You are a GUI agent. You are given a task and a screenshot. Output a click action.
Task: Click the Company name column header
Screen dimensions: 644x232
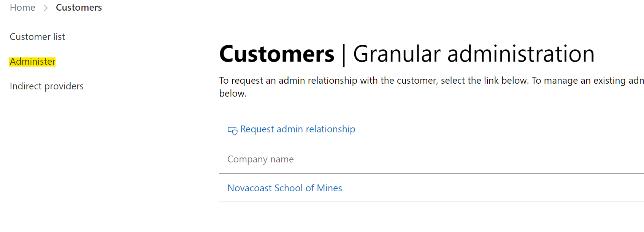[260, 159]
